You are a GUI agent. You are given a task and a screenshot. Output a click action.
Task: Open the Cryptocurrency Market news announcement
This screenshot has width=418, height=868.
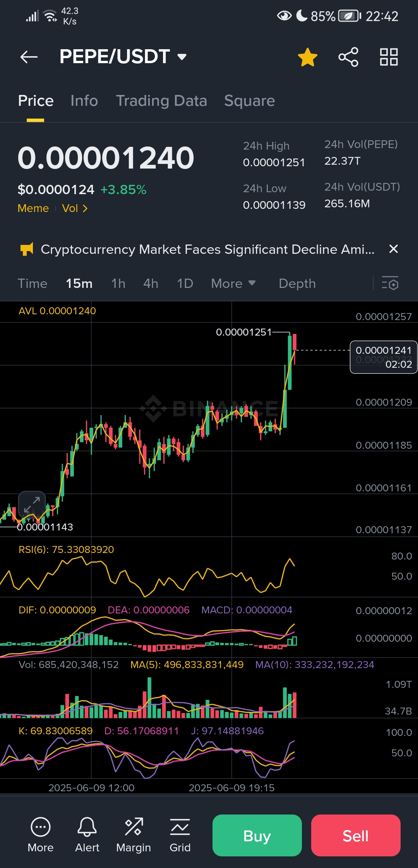pyautogui.click(x=207, y=249)
